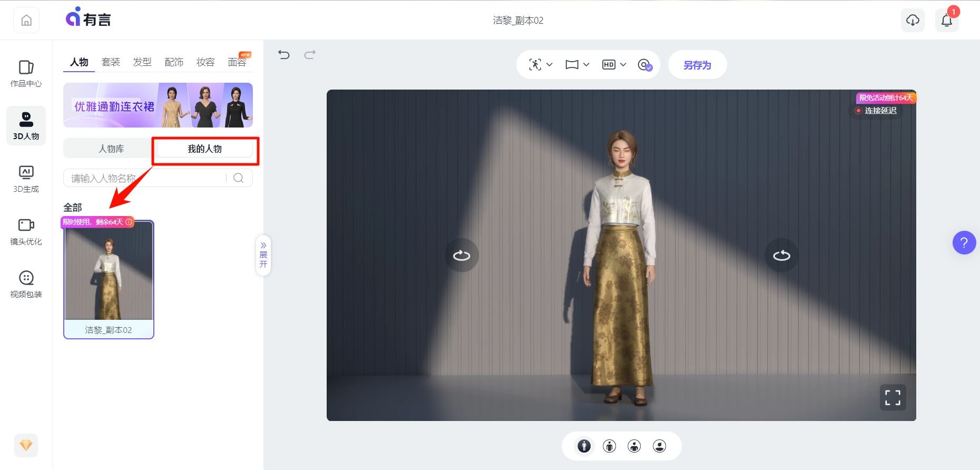The image size is (980, 470).
Task: Click the 另存为 button
Action: pyautogui.click(x=697, y=65)
